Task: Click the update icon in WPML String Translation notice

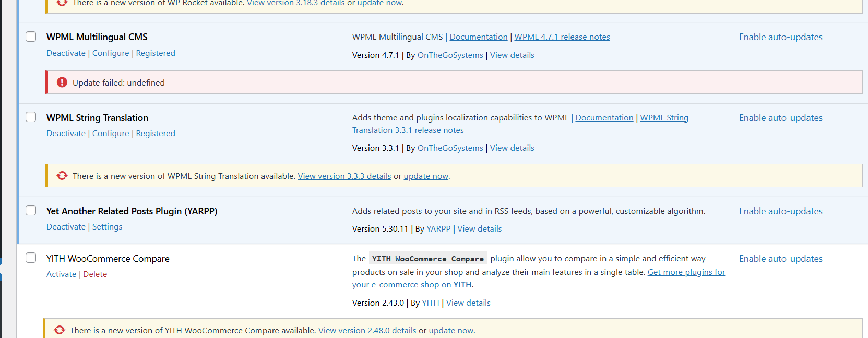Action: pos(62,176)
